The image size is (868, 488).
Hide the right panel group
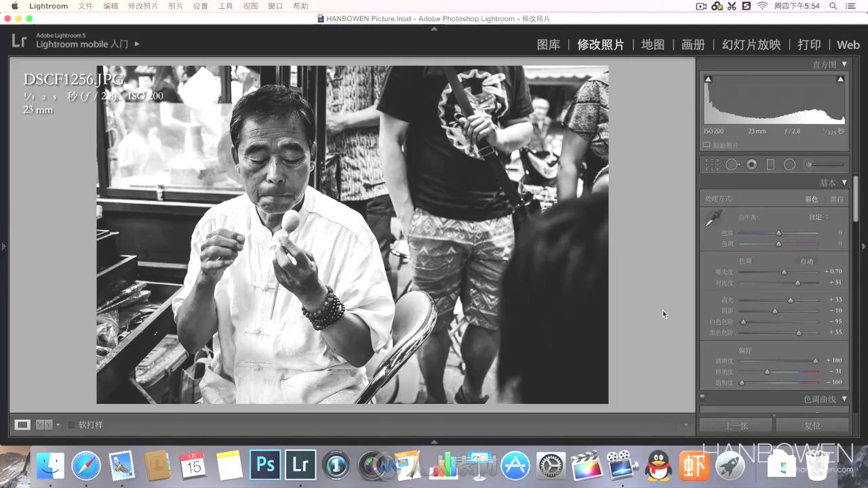(x=864, y=247)
